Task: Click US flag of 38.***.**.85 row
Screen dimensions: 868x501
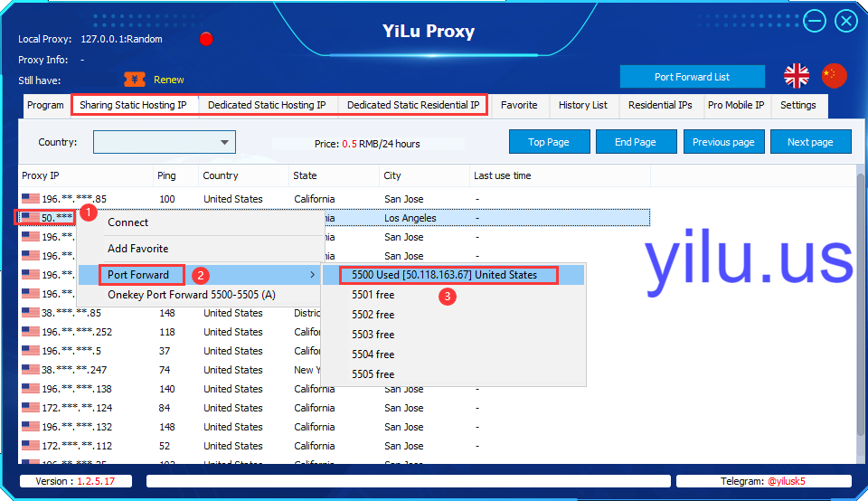Action: [x=31, y=312]
